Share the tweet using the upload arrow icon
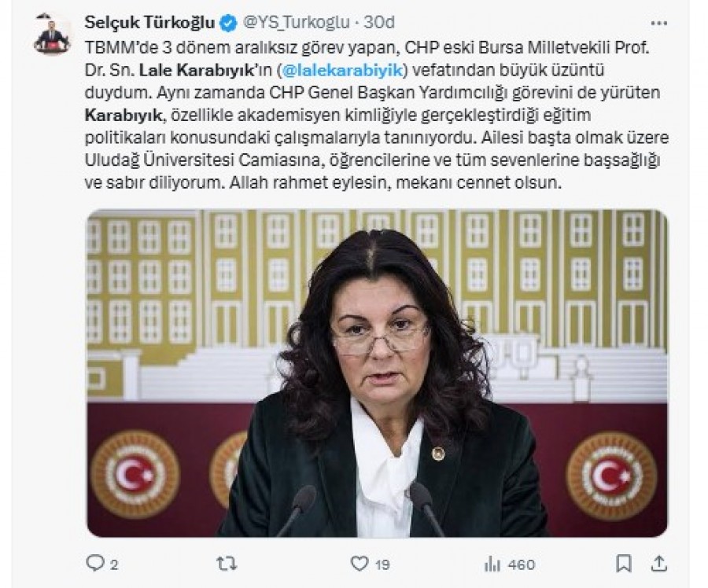The width and height of the screenshot is (708, 588). click(659, 563)
